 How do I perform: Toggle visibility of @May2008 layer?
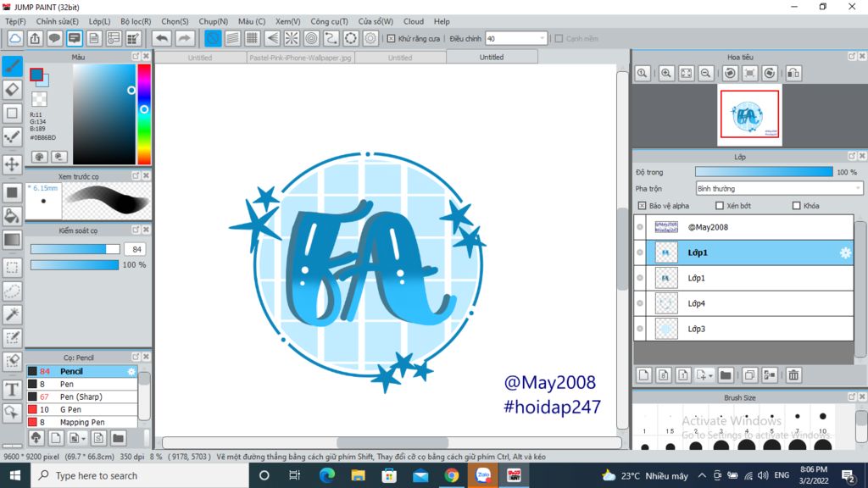click(x=640, y=227)
